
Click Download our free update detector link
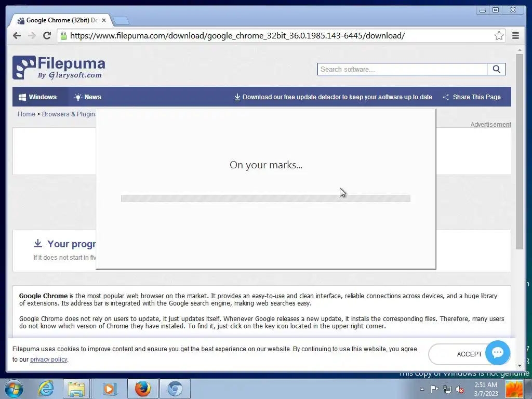coord(333,97)
